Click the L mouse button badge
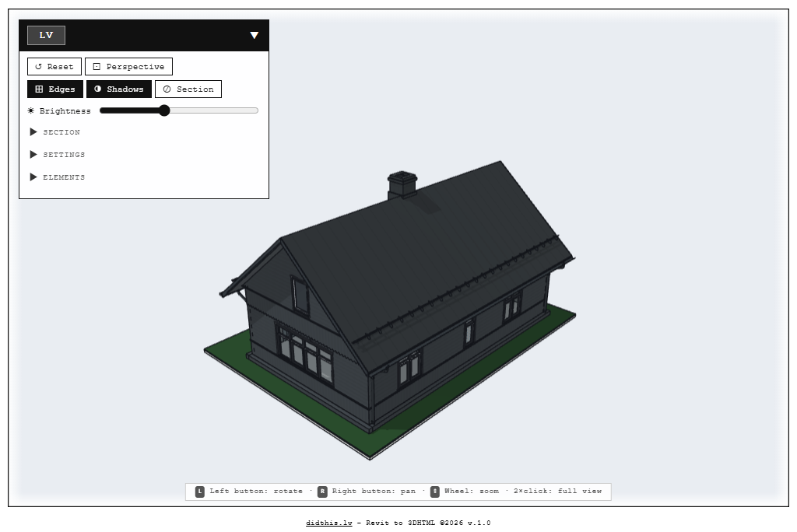This screenshot has width=797, height=532. coord(200,492)
